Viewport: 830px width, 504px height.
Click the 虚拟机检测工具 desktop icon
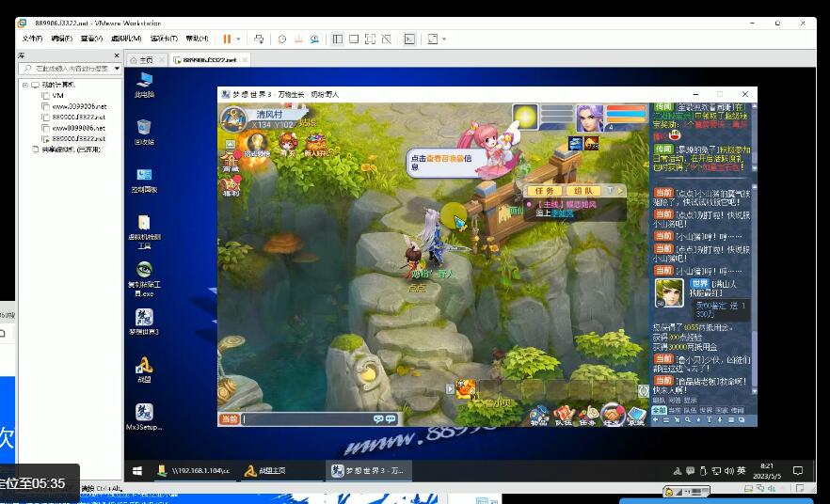(144, 231)
